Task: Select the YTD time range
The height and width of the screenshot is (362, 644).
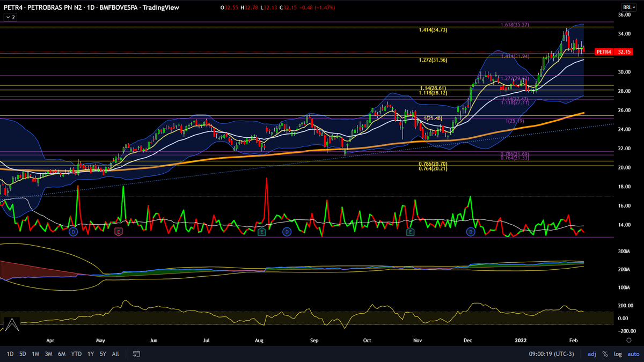Action: [76, 354]
